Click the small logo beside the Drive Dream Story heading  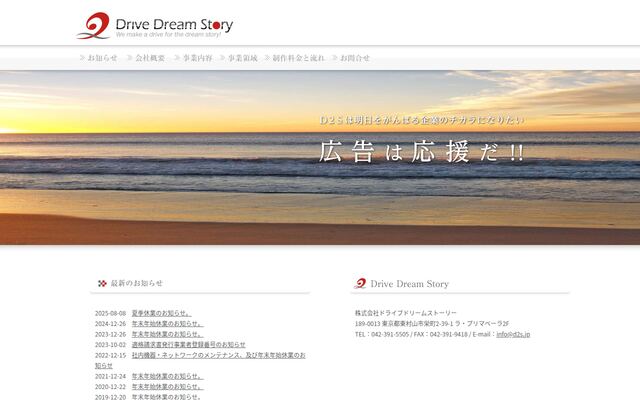(360, 283)
